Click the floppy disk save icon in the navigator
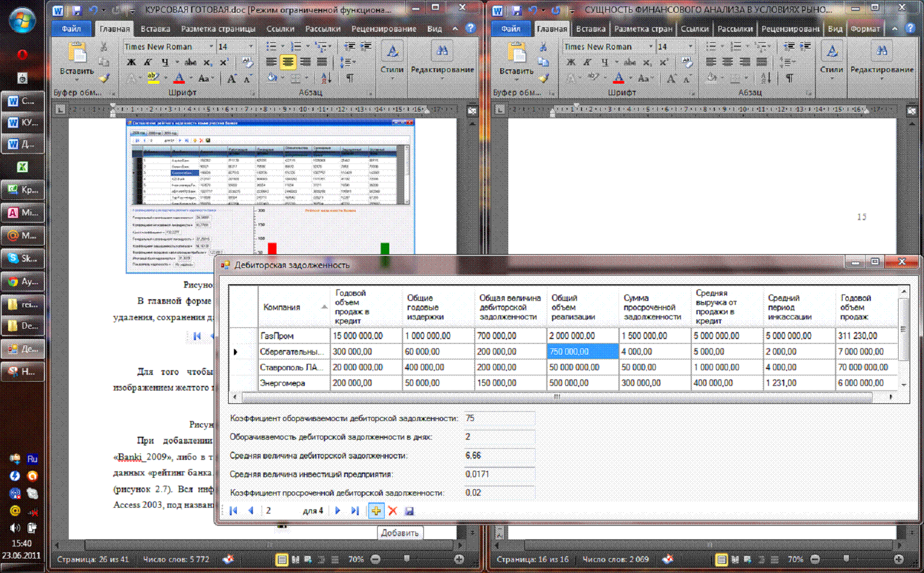Image resolution: width=924 pixels, height=573 pixels. [x=409, y=511]
